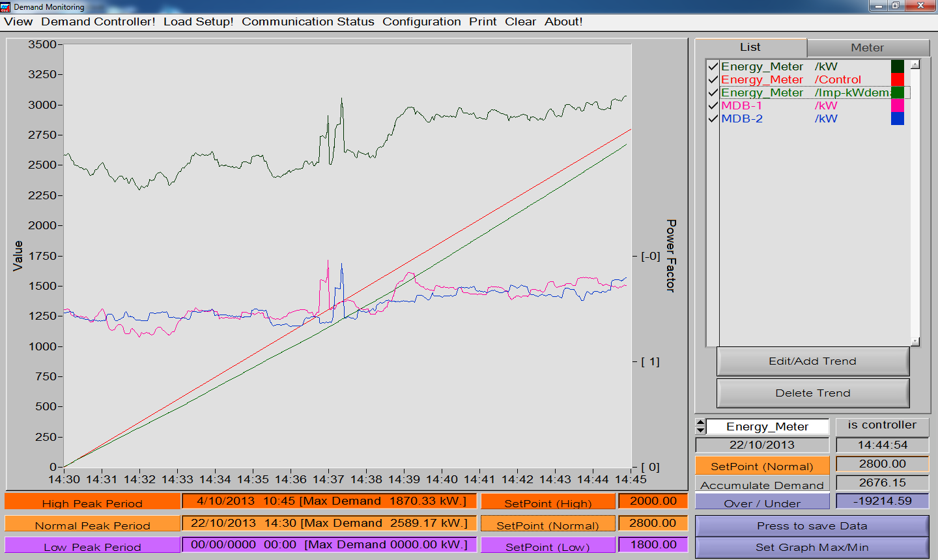Click the Set Graph Max/Min button
Screen dimensions: 938x560
coord(812,548)
